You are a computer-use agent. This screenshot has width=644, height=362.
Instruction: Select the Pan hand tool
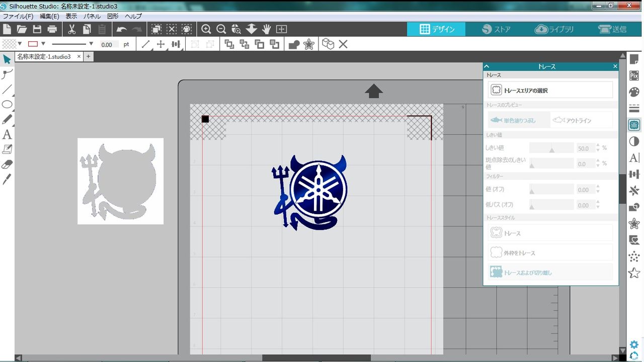[x=266, y=29]
